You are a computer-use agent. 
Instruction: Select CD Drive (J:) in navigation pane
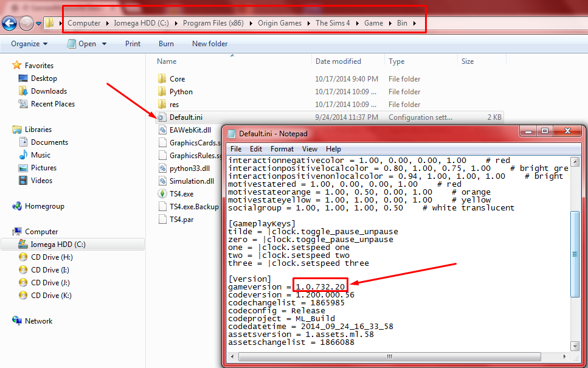[44, 282]
